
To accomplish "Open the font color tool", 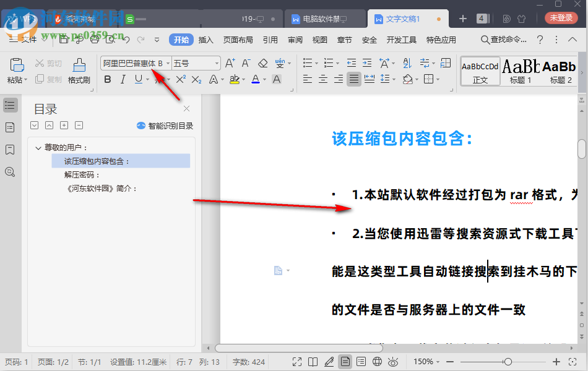I will [256, 79].
